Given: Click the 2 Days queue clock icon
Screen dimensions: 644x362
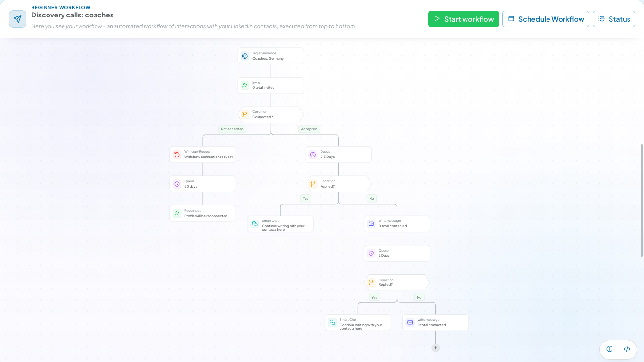Looking at the screenshot, I should (371, 253).
